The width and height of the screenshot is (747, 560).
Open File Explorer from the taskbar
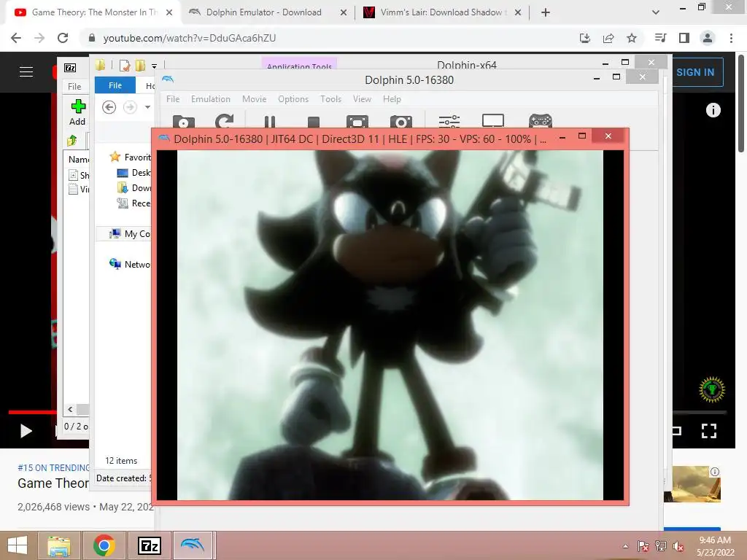tap(59, 545)
